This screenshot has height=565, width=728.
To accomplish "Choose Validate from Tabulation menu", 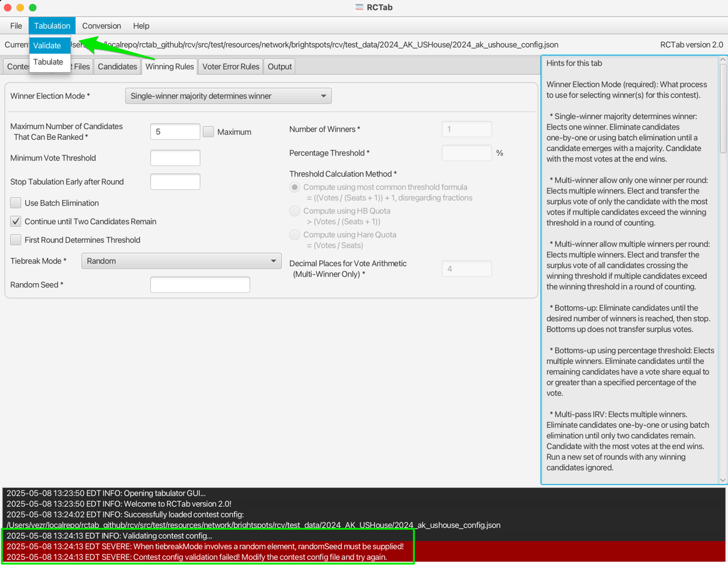I will (x=50, y=46).
